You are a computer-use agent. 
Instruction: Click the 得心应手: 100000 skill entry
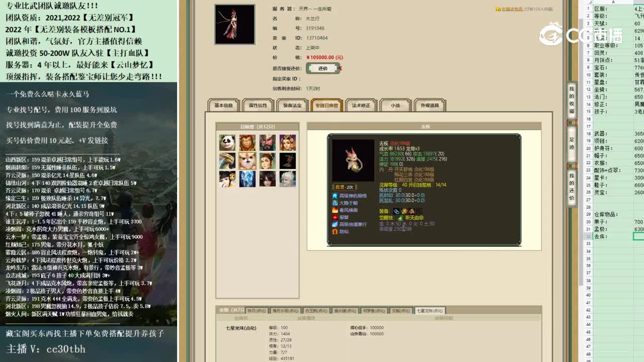(367, 328)
